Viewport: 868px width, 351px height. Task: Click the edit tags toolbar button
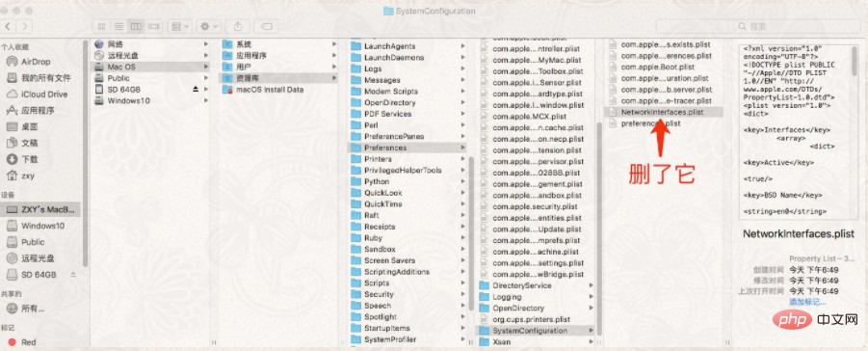266,26
